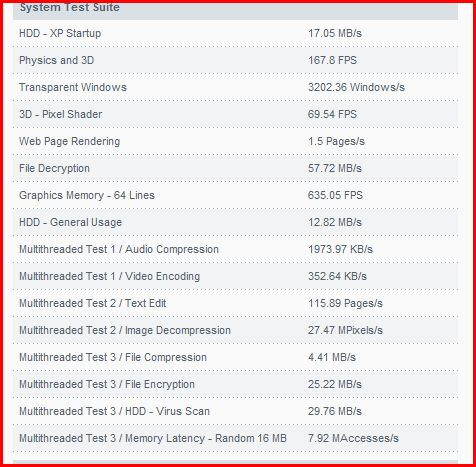The image size is (476, 467).
Task: Select the Physics and 3D row
Action: (235, 60)
